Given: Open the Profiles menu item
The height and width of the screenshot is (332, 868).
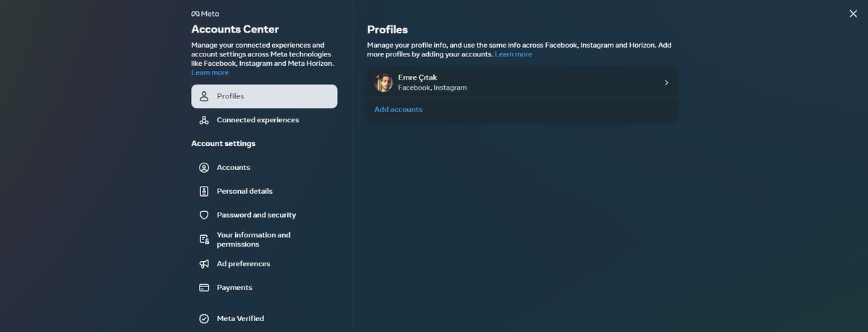Looking at the screenshot, I should [264, 96].
